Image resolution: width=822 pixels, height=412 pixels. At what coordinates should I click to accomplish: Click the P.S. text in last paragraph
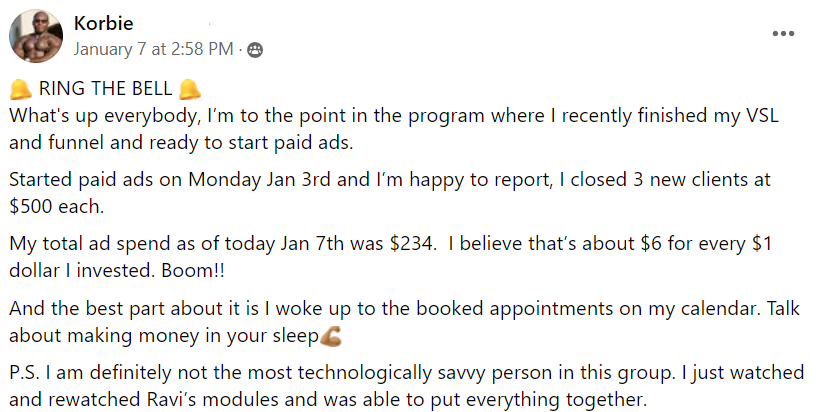pos(24,373)
